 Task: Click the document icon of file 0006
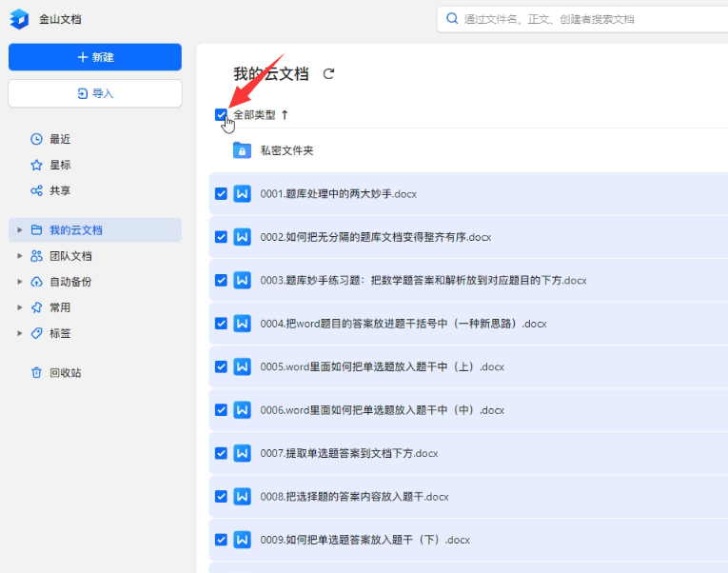(242, 410)
